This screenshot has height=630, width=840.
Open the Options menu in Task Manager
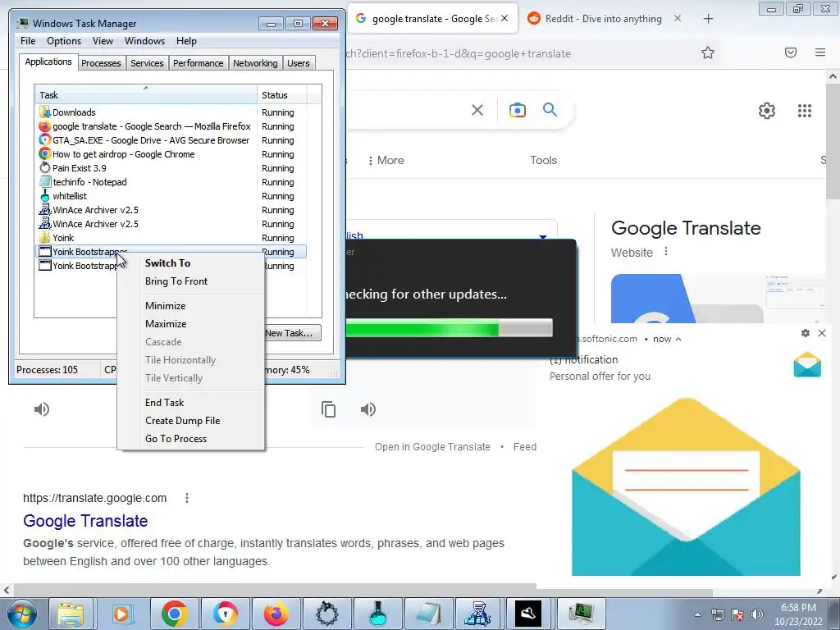64,41
